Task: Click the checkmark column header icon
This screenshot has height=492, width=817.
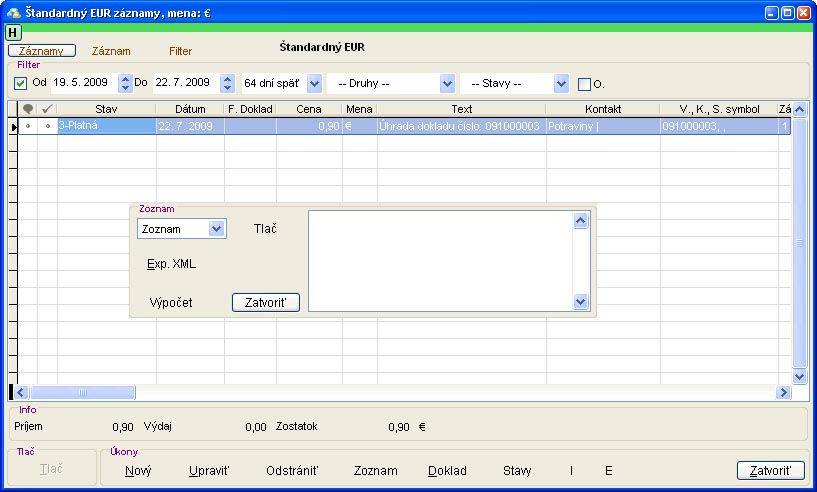Action: [x=47, y=108]
